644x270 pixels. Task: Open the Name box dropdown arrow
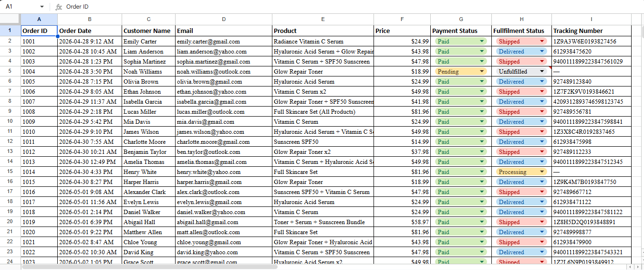click(x=42, y=7)
